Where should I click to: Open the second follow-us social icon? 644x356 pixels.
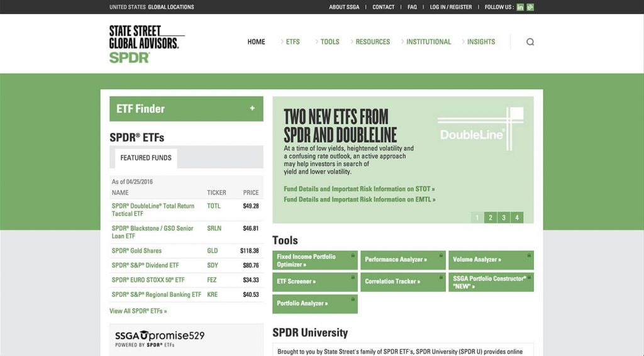coord(530,7)
